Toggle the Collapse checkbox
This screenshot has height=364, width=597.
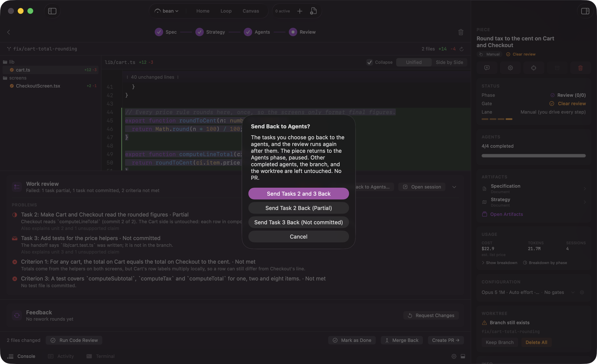coord(369,62)
